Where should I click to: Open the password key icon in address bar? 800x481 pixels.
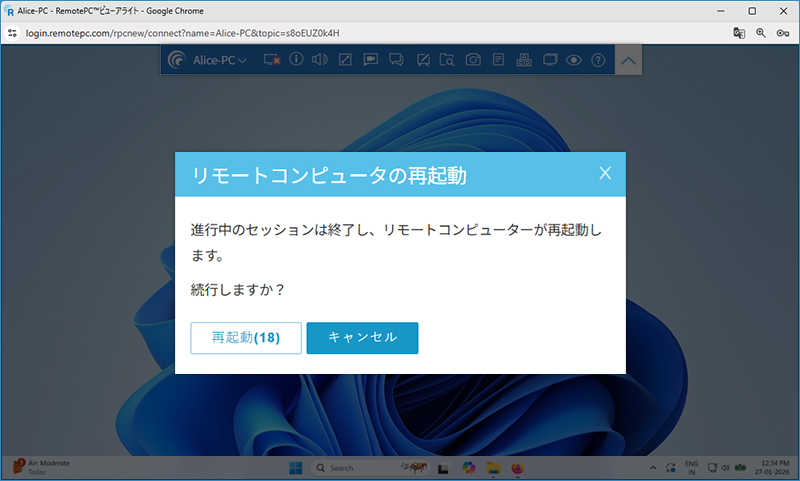(783, 33)
